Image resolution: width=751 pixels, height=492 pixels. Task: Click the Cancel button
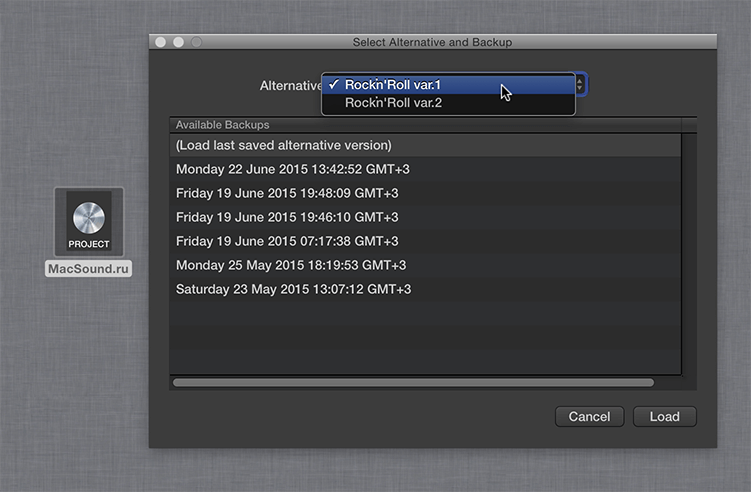click(589, 416)
